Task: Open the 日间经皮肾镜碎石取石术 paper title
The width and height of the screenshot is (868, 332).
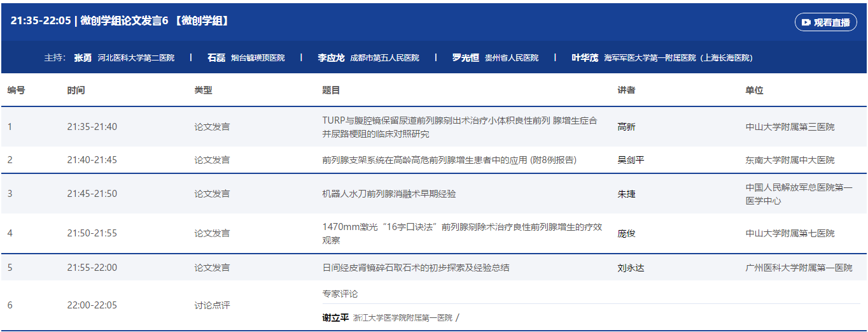Action: [x=416, y=268]
